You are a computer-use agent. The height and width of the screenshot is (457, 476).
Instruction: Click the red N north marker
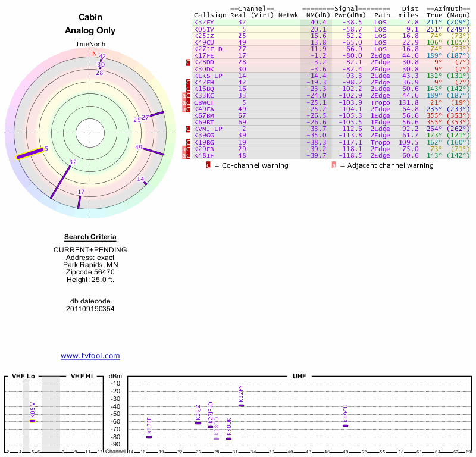point(94,54)
